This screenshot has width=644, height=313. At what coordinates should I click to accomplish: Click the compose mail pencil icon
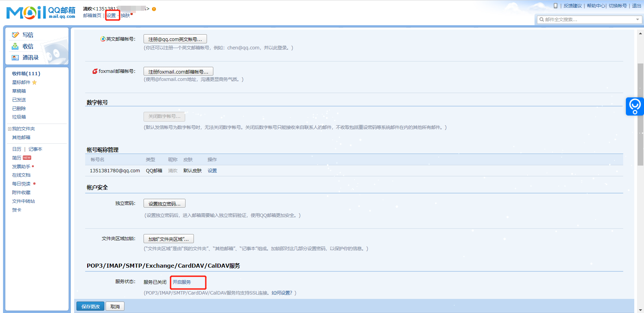(15, 35)
